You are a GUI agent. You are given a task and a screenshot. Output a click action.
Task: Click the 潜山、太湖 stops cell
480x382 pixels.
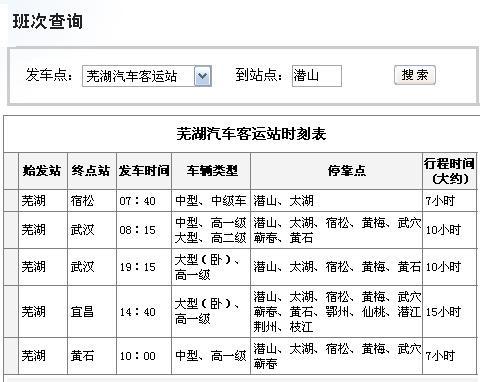pos(337,201)
